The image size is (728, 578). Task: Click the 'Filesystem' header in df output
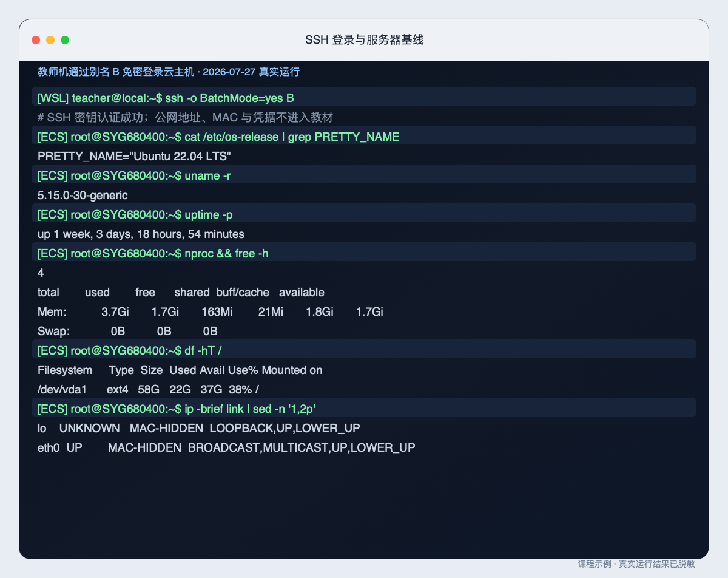point(65,370)
